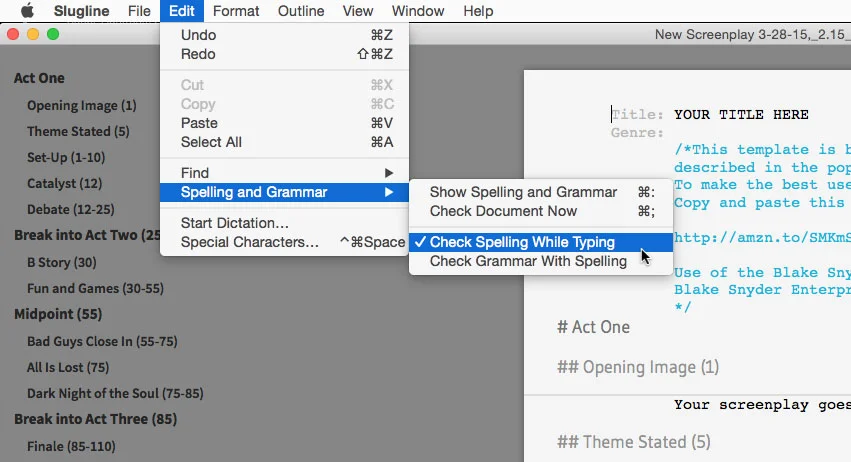Open the Format menu

(x=236, y=11)
